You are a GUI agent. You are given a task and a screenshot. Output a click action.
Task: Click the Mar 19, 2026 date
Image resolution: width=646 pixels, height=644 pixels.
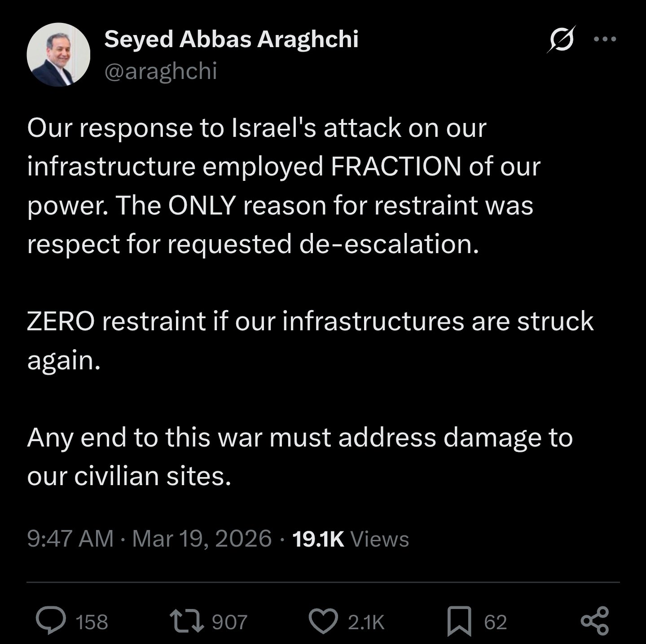coord(202,539)
